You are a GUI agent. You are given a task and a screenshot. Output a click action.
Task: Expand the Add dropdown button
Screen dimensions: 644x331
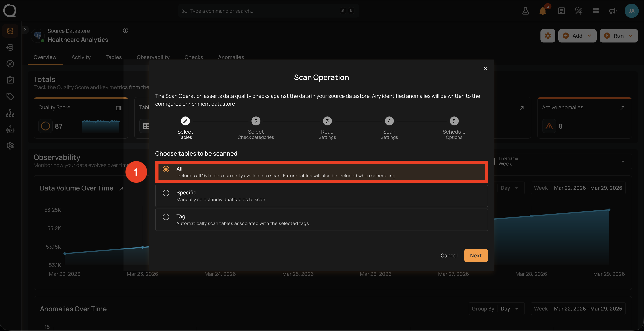click(577, 36)
